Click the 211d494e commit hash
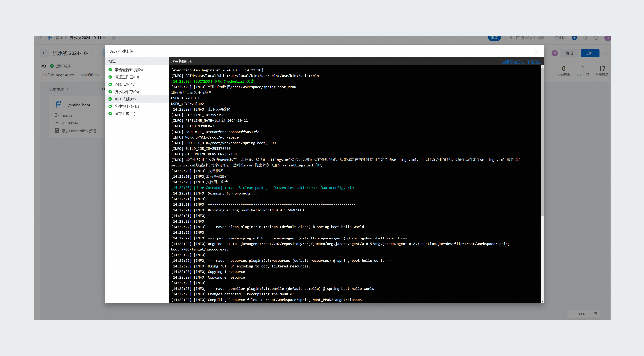Screen dimensions: 644x356 (x=70, y=123)
